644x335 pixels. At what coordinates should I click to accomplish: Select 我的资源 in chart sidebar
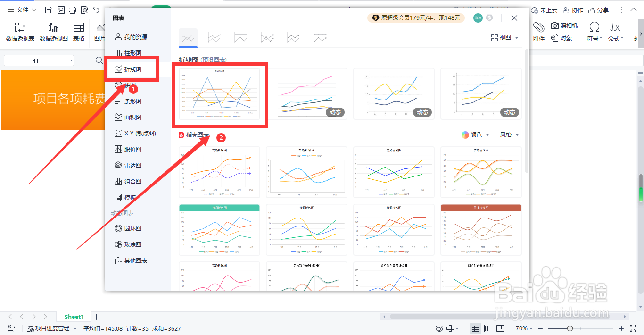click(x=131, y=37)
